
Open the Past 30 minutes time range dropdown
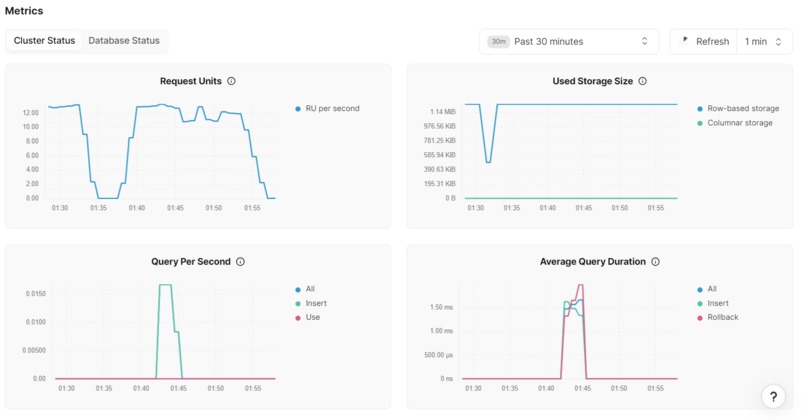pyautogui.click(x=569, y=42)
